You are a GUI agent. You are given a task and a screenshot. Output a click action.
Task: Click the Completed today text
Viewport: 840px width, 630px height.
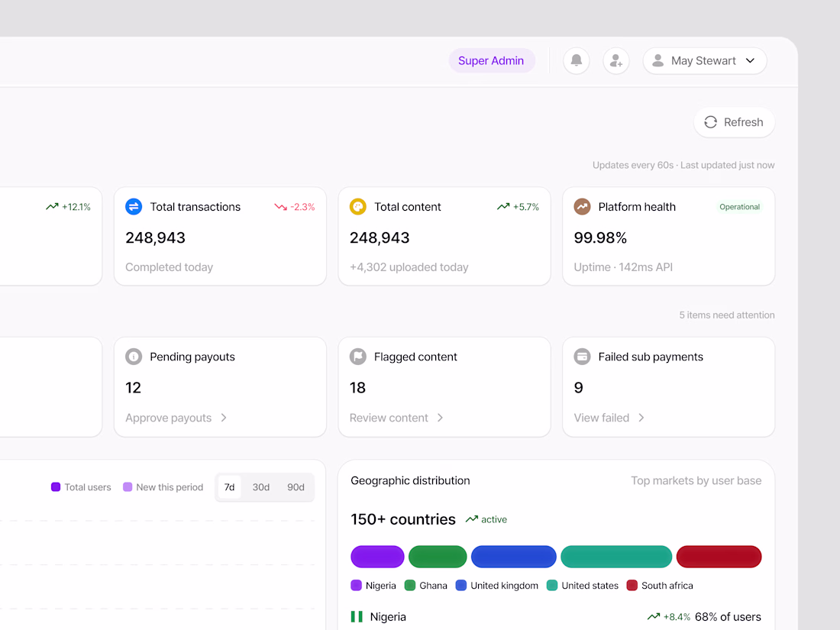click(170, 267)
